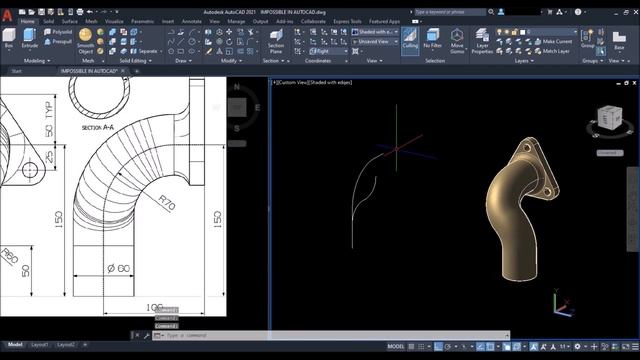The image size is (640, 360).
Task: Click the Base view tool
Action: coord(619,40)
